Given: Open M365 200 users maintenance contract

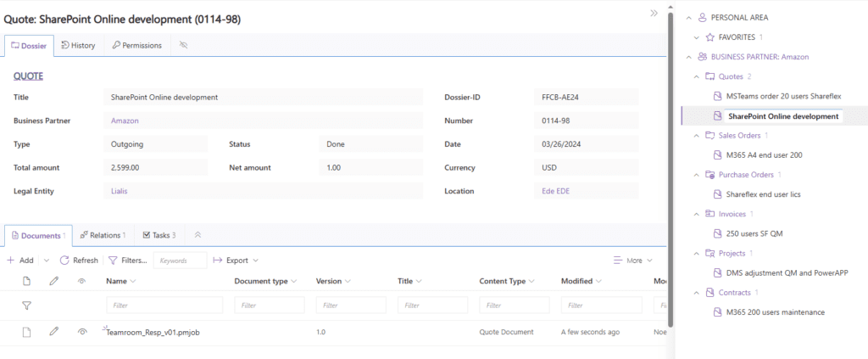Looking at the screenshot, I should 775,312.
